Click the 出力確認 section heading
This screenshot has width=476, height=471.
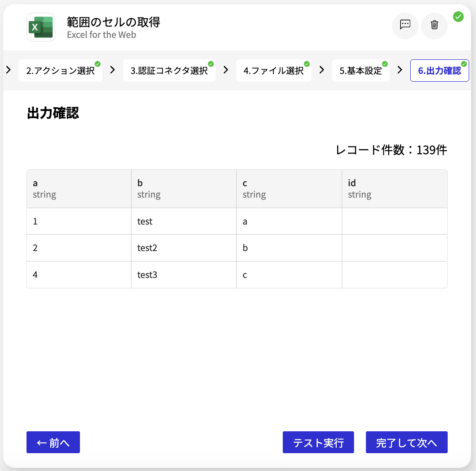tap(53, 113)
